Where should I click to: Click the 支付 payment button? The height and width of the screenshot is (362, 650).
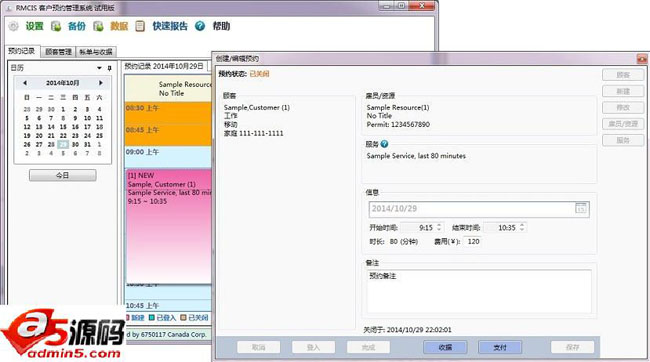tap(500, 347)
